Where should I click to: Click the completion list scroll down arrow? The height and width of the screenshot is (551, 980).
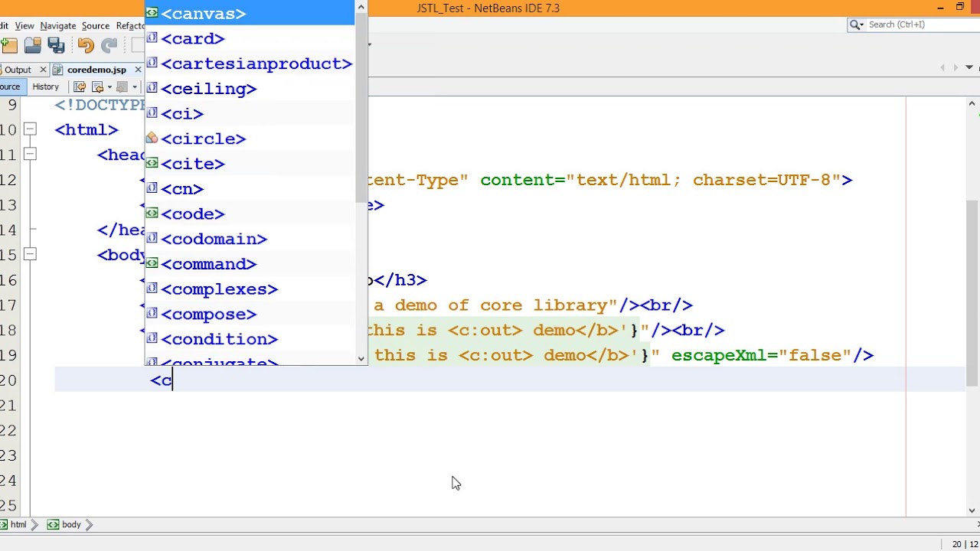(361, 357)
